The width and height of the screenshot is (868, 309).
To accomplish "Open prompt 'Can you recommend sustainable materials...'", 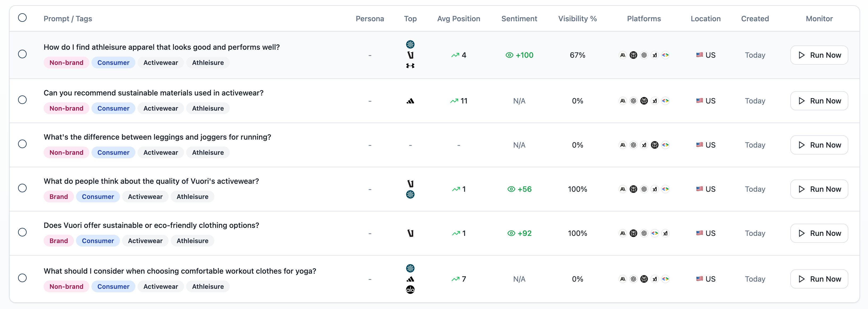I will (x=153, y=93).
